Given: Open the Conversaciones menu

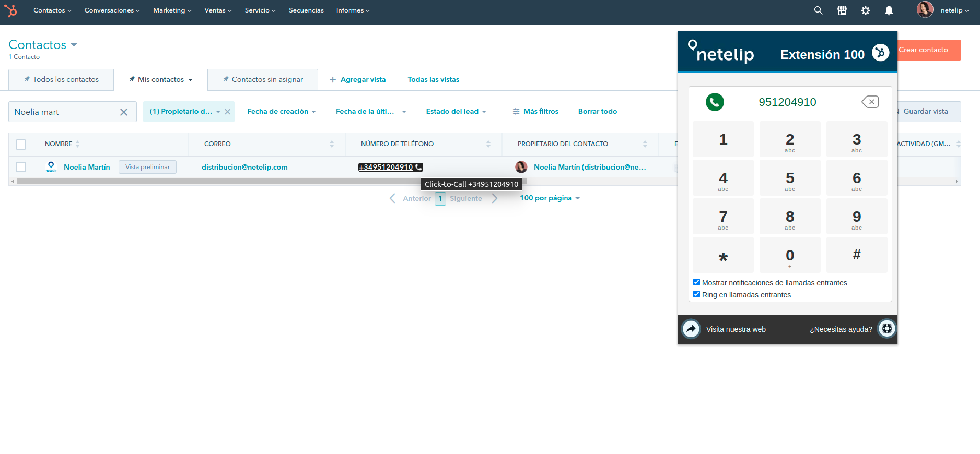Looking at the screenshot, I should [x=112, y=10].
